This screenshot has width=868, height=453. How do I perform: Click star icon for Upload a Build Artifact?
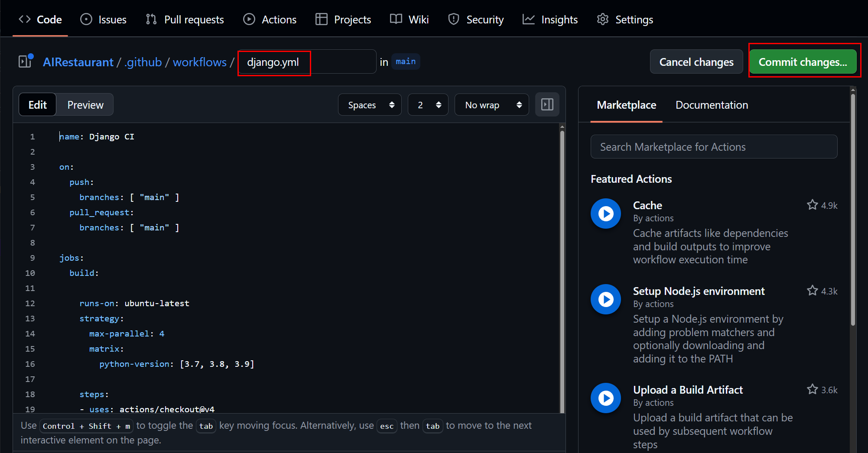click(x=813, y=389)
